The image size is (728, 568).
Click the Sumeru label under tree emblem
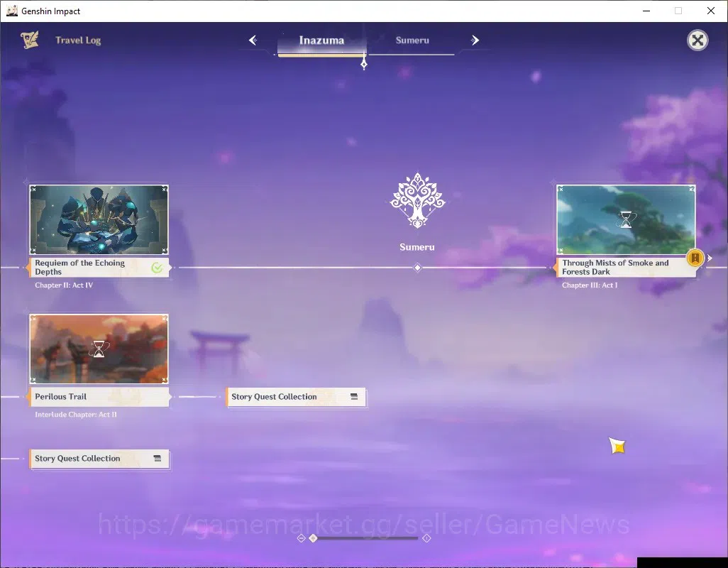click(417, 247)
